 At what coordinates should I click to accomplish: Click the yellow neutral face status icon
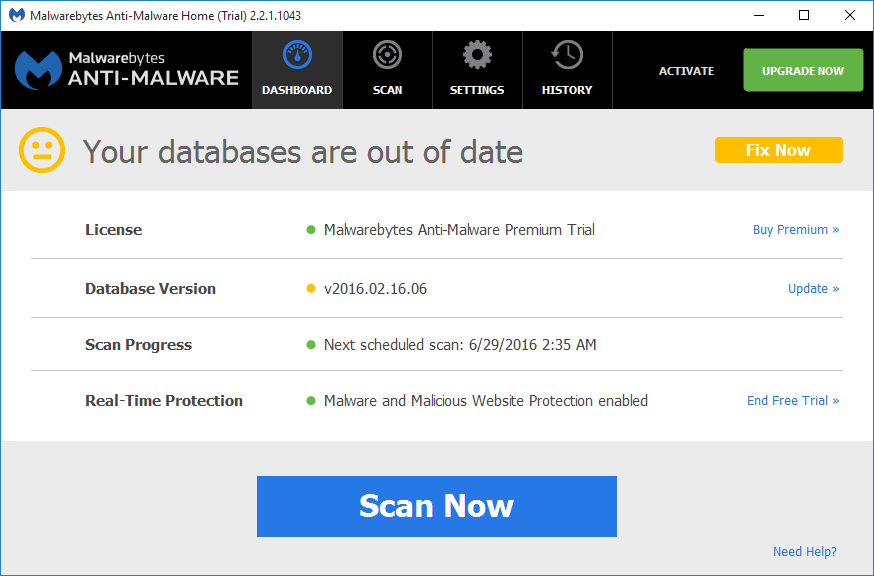coord(42,150)
